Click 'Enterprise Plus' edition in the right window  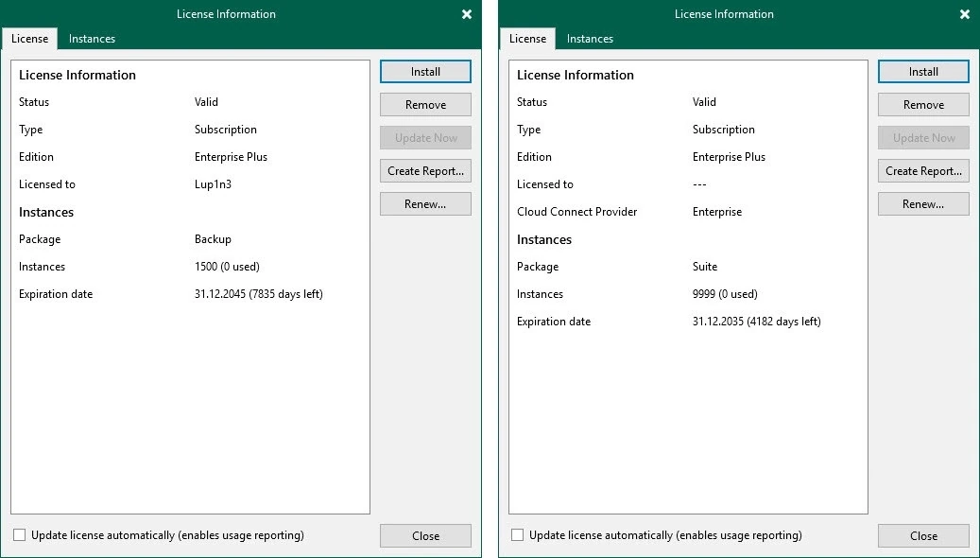(x=729, y=157)
